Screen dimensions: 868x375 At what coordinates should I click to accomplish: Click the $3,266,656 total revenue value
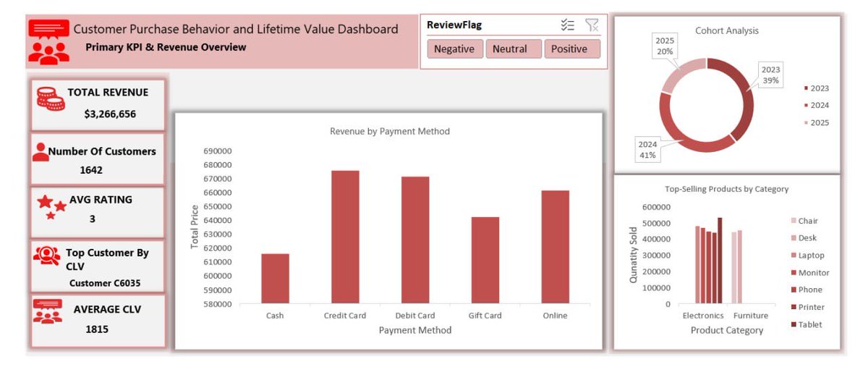[110, 114]
